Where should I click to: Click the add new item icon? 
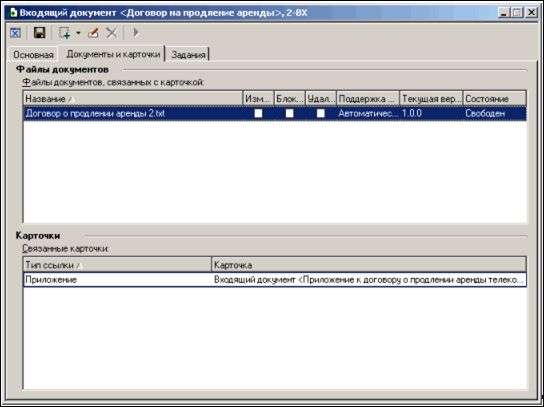(x=65, y=33)
